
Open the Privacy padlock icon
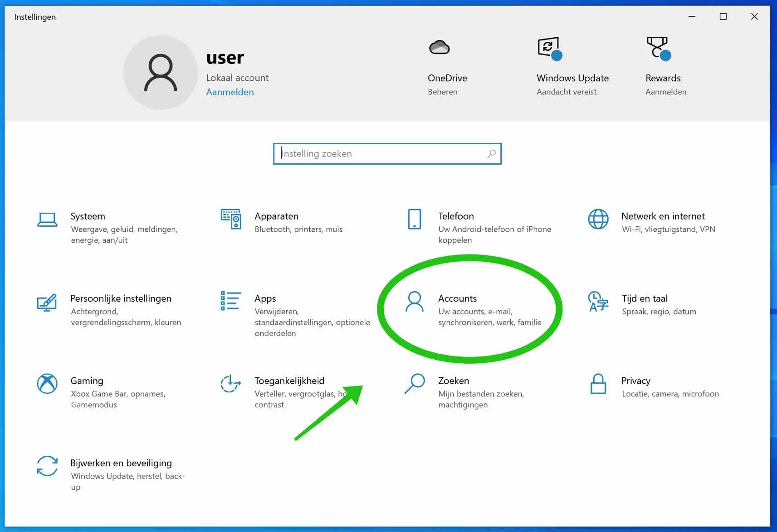pos(598,384)
